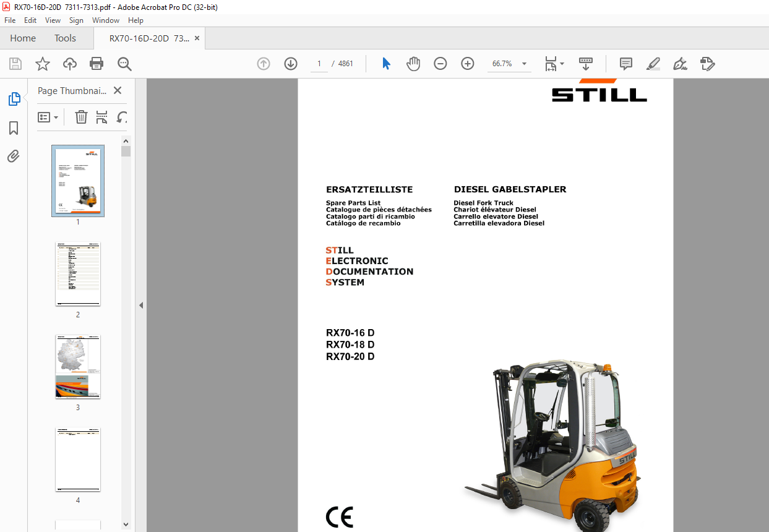The width and height of the screenshot is (769, 532).
Task: Collapse the navigation pane arrow
Action: (x=141, y=305)
